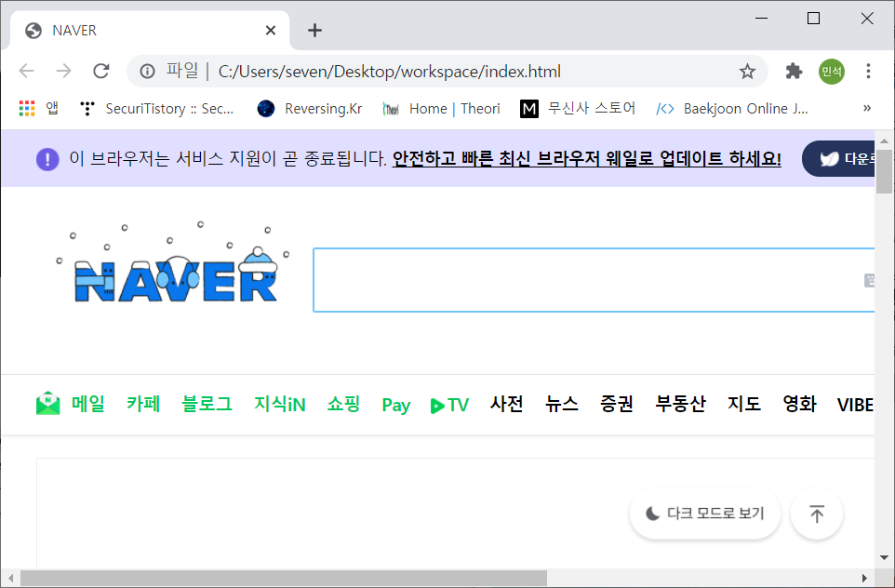Open 카페 menu item
Screen dimensions: 895x588
tap(142, 404)
